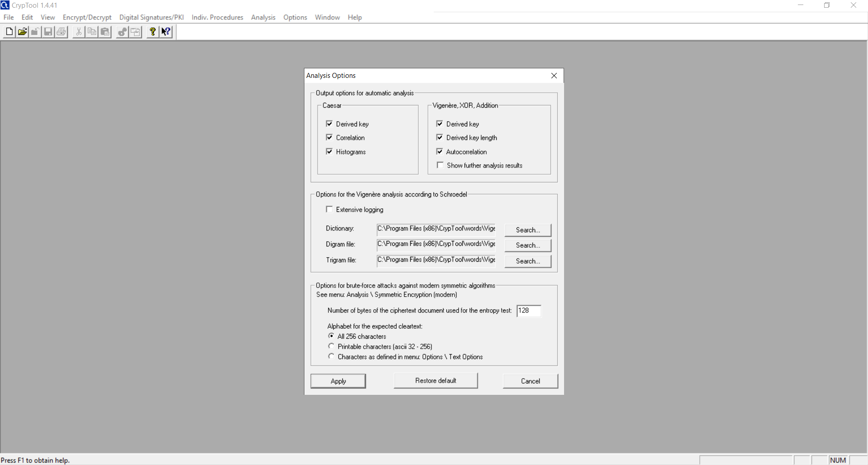Close the Analysis Options dialog
This screenshot has height=465, width=868.
[554, 76]
